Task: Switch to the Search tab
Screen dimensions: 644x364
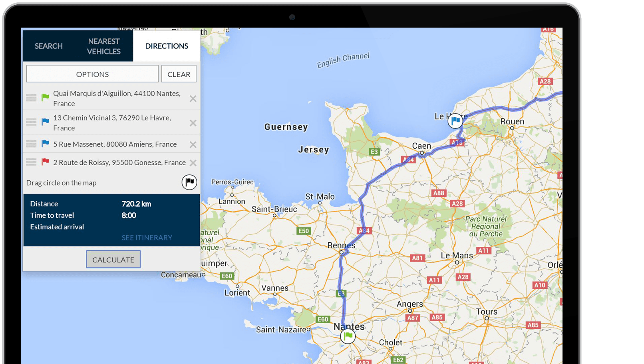Action: pyautogui.click(x=49, y=46)
